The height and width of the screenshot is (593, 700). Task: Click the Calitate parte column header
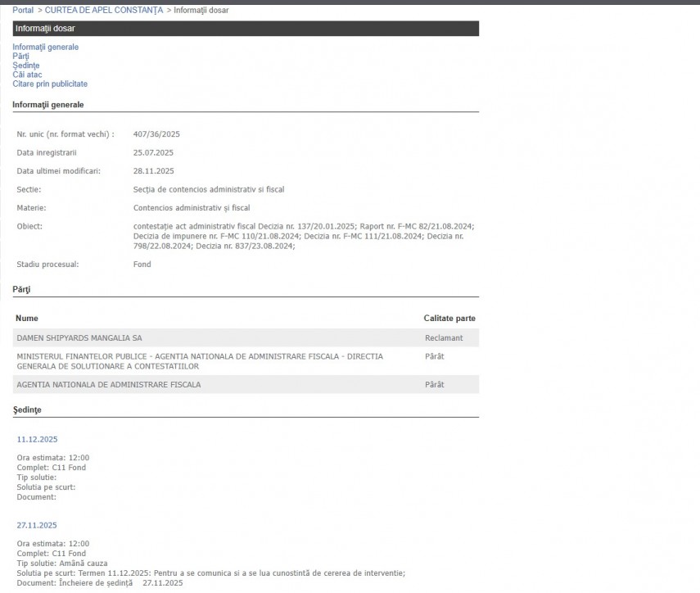click(449, 318)
